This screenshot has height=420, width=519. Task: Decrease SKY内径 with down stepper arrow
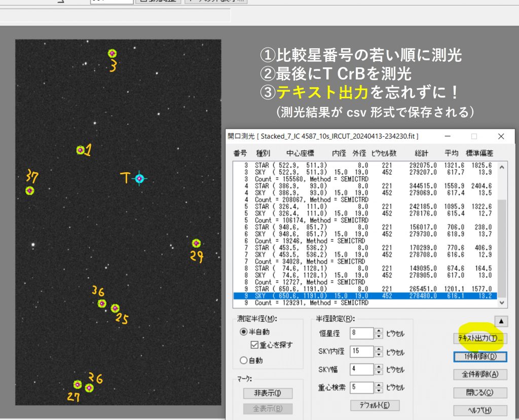click(x=379, y=354)
